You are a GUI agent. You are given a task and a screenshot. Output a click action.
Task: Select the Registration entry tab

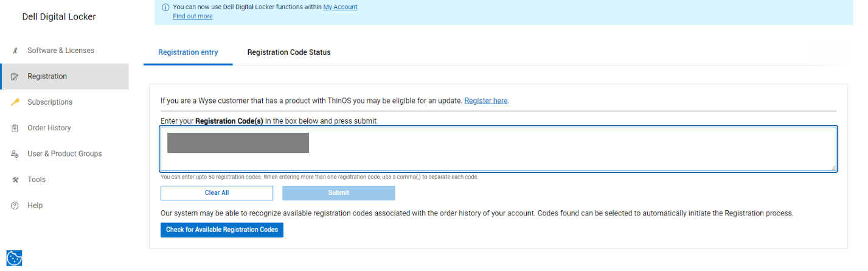click(188, 52)
